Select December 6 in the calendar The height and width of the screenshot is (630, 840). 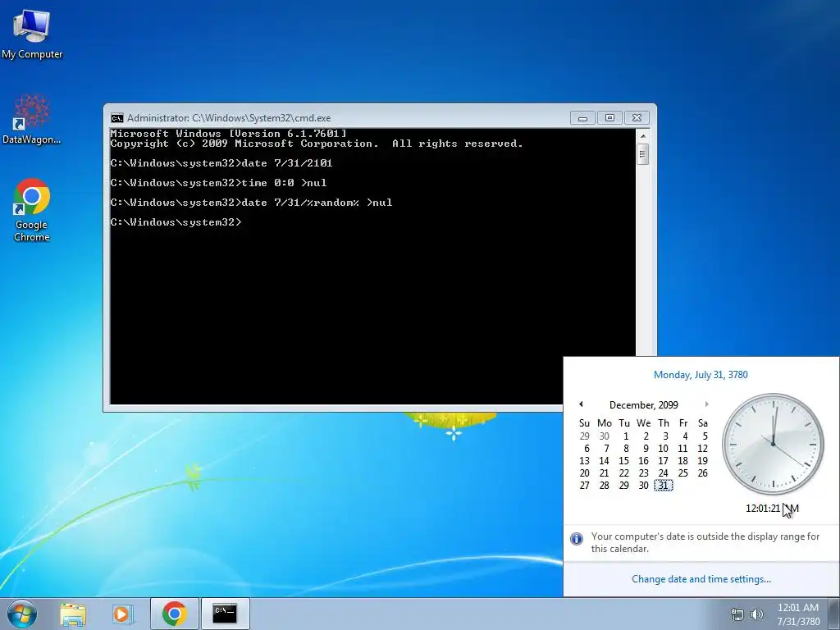click(587, 449)
